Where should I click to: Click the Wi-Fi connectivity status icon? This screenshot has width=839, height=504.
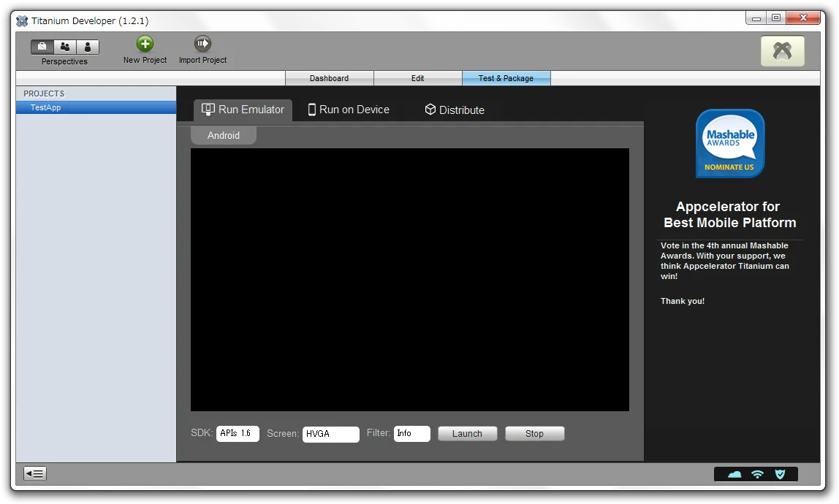[757, 474]
